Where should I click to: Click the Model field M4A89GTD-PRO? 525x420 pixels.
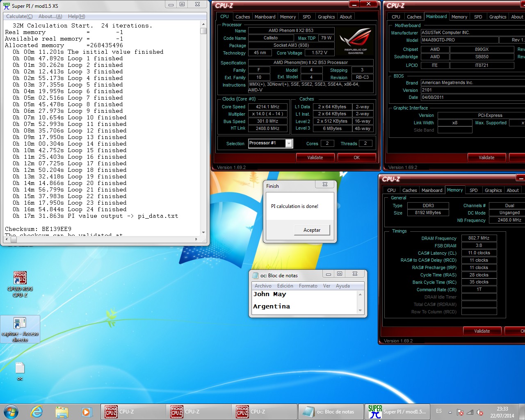point(459,40)
